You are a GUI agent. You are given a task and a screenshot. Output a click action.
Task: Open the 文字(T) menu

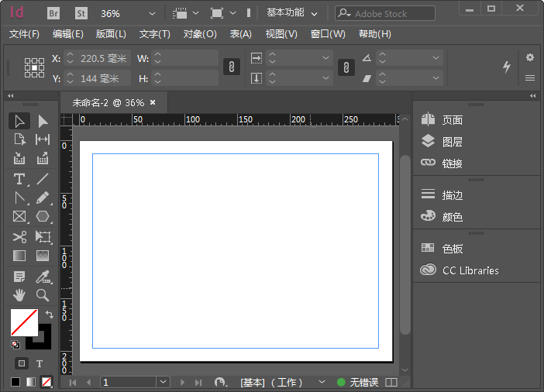pyautogui.click(x=155, y=34)
